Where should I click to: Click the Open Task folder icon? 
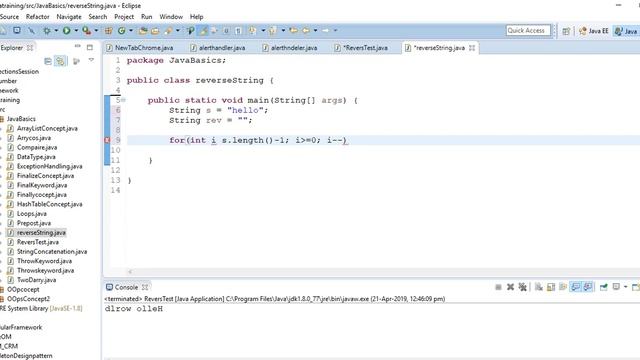[155, 31]
